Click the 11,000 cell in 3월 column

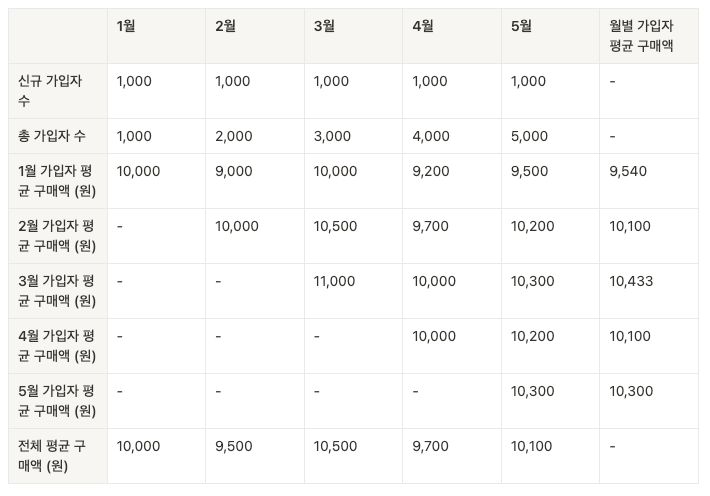pyautogui.click(x=334, y=282)
